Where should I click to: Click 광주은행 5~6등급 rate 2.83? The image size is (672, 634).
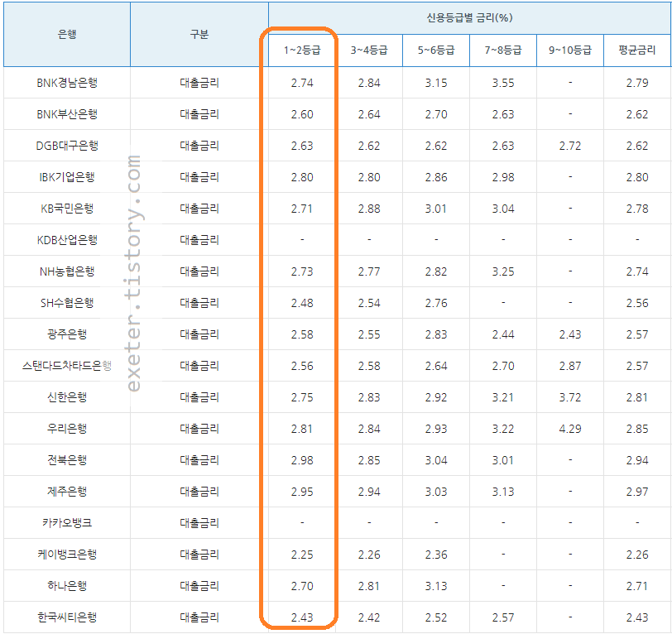[x=436, y=334]
